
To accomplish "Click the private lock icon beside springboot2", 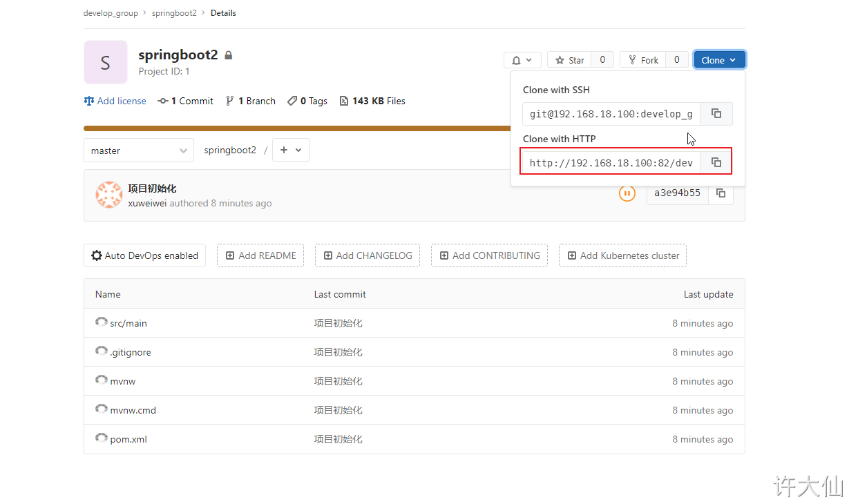I will (x=229, y=55).
